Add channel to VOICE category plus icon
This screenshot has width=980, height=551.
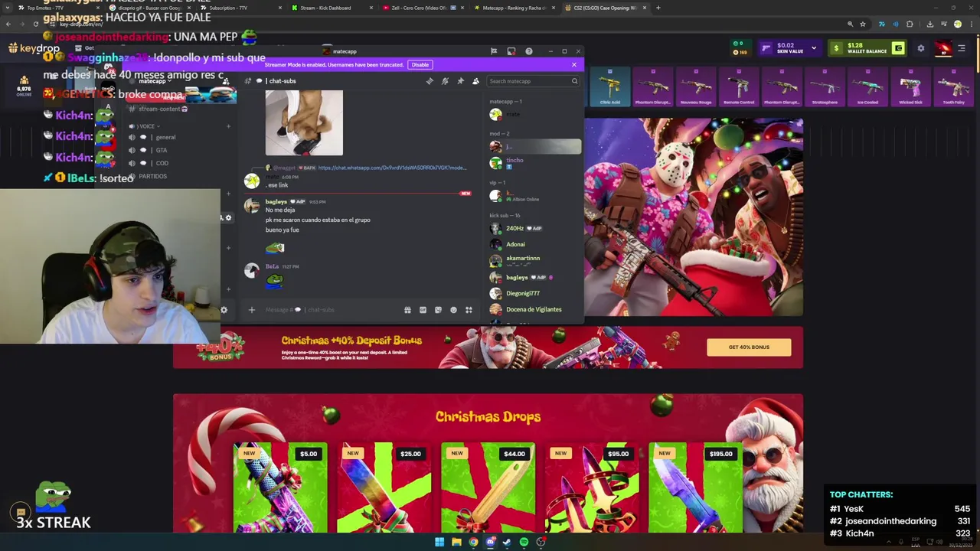pos(228,126)
